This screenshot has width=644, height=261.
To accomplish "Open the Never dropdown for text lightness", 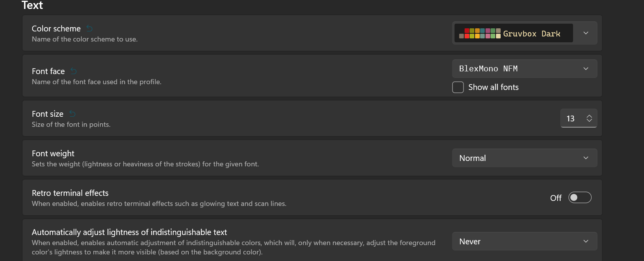I will pyautogui.click(x=525, y=241).
